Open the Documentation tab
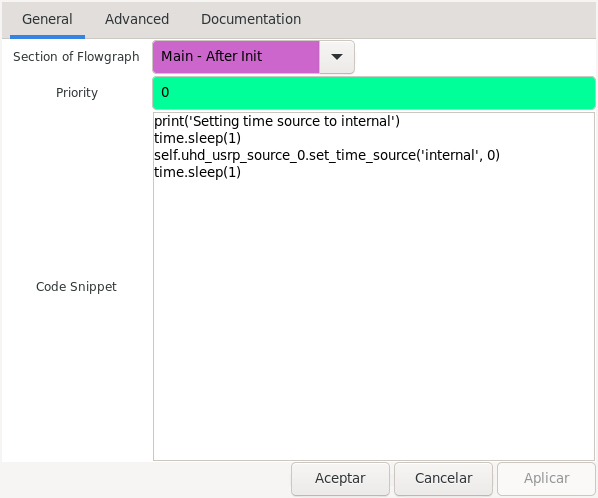Viewport: 598px width, 498px height. click(x=251, y=19)
